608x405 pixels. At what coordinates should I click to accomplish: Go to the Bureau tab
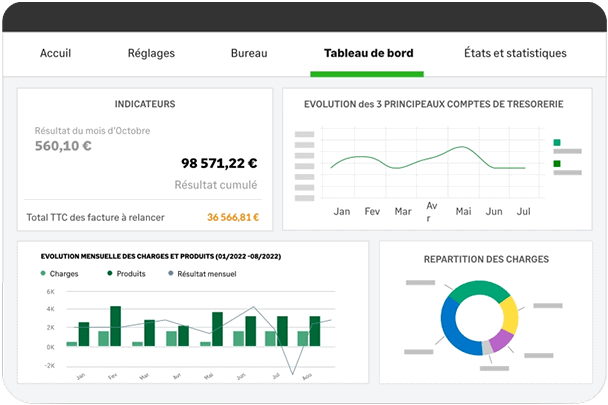pos(249,53)
